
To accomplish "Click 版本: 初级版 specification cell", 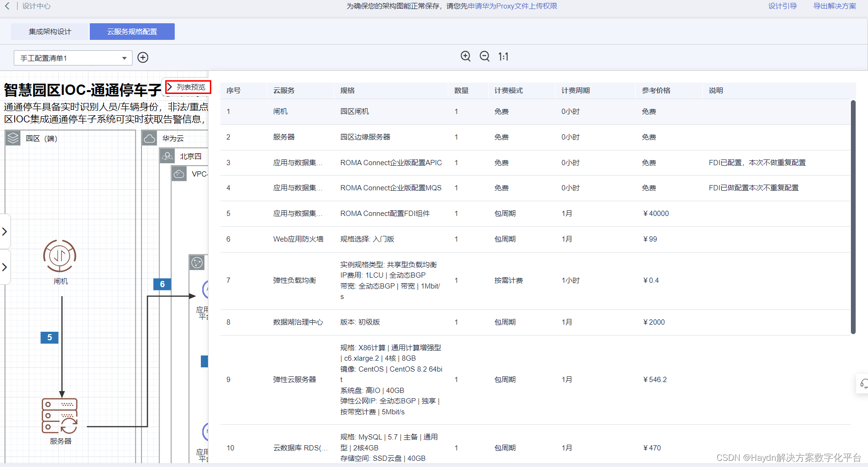I will click(360, 322).
